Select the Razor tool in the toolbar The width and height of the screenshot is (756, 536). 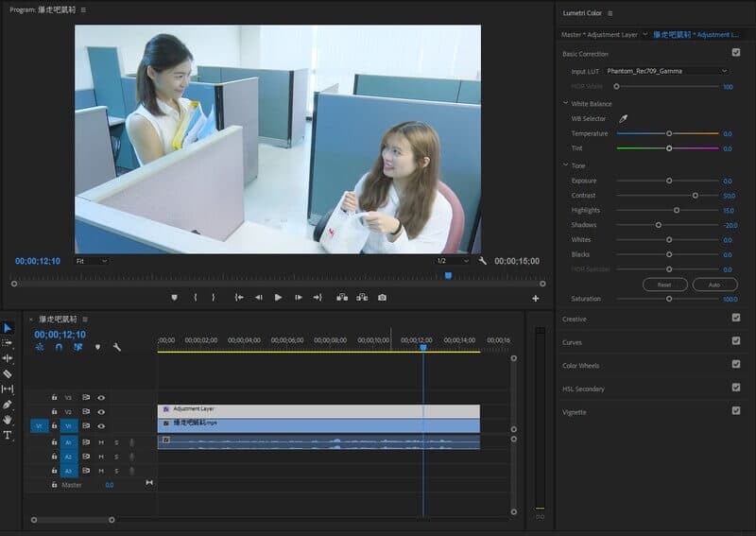(x=8, y=373)
